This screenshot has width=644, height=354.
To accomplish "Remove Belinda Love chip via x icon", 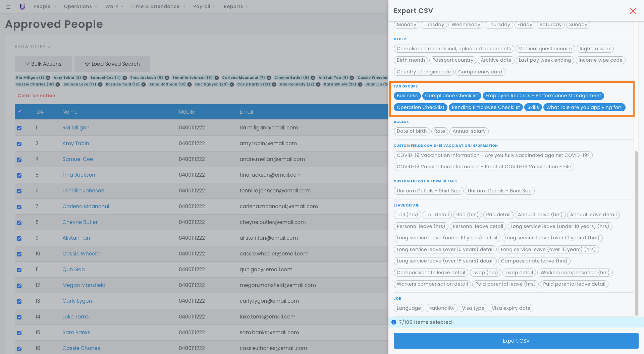I will click(x=100, y=84).
